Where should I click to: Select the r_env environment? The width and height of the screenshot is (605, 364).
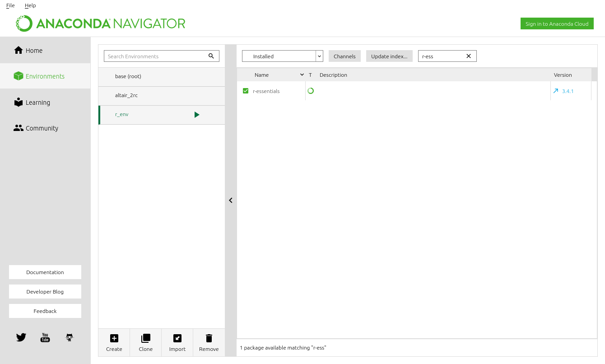tap(162, 115)
